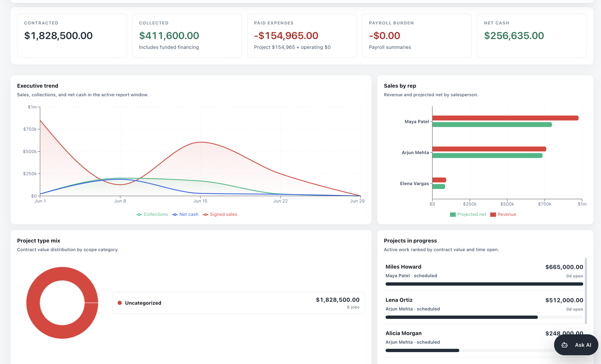Screen dimensions: 601x364
Task: Toggle Projected net legend in Sales by rep
Action: point(468,214)
